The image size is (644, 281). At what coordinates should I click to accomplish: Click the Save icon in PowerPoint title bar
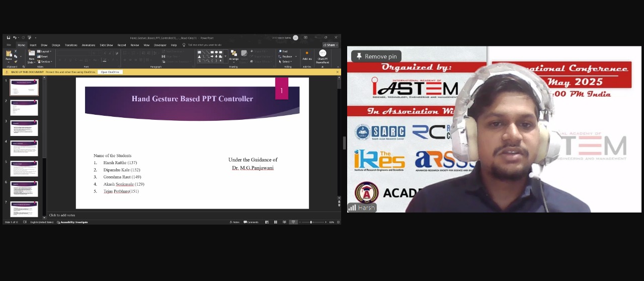click(x=9, y=38)
